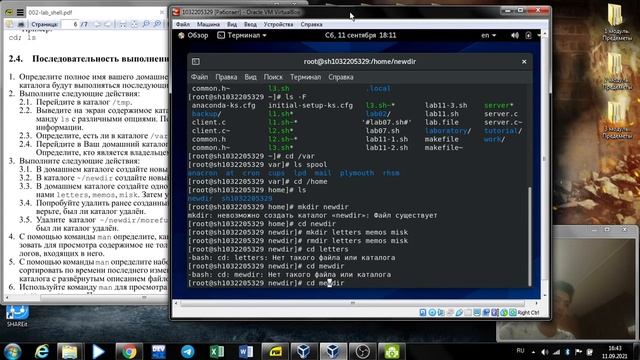Open the Правка menu in the terminal
The image size is (640, 360).
[x=226, y=77]
